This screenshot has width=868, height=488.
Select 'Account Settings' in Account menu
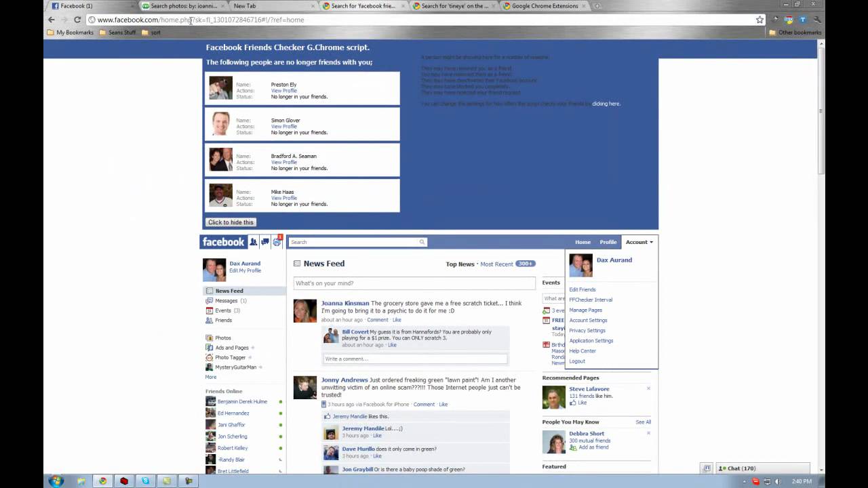coord(588,321)
